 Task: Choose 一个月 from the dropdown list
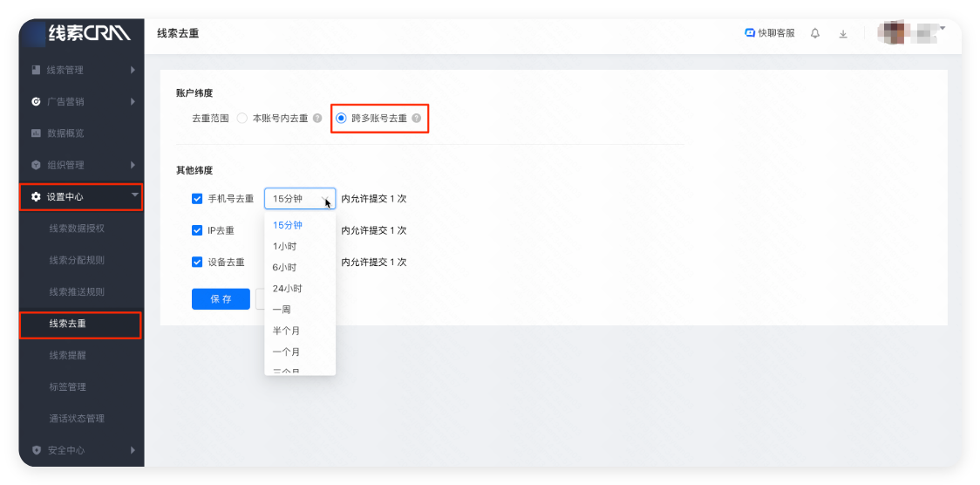point(300,352)
